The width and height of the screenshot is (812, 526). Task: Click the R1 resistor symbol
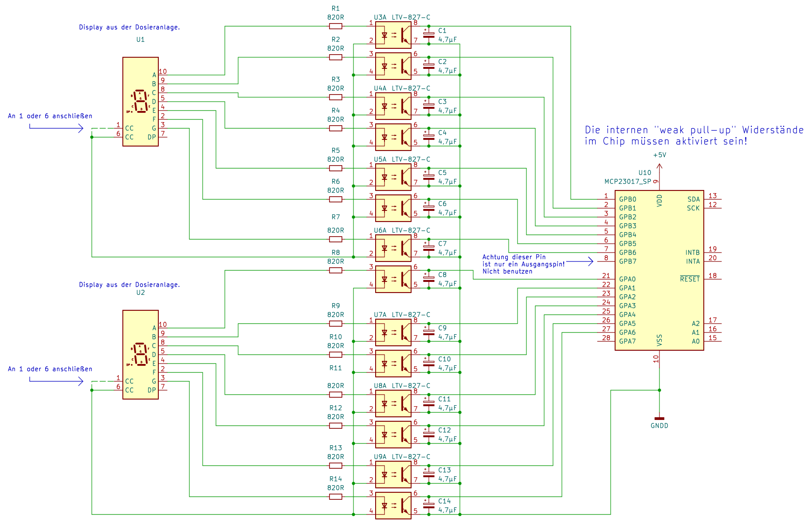pos(336,26)
